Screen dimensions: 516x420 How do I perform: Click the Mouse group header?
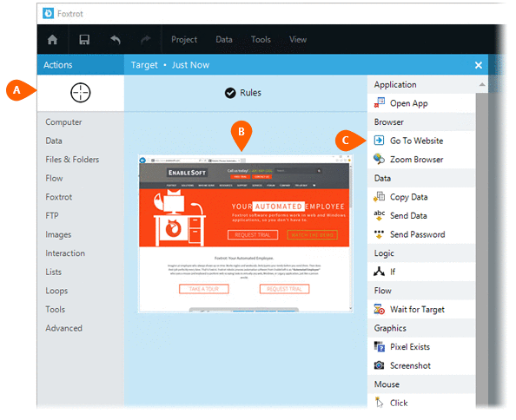point(421,384)
